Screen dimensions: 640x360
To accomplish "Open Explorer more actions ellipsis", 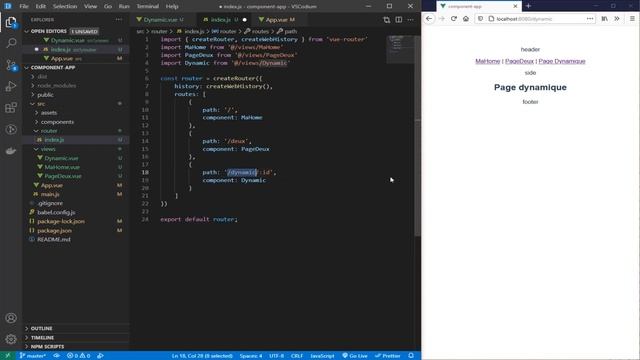I will tap(118, 20).
